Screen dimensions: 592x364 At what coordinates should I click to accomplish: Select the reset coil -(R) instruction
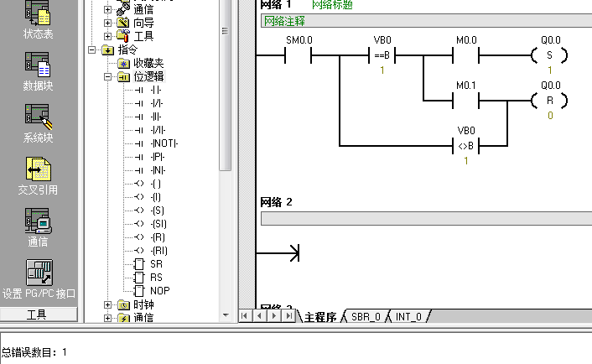pyautogui.click(x=158, y=237)
